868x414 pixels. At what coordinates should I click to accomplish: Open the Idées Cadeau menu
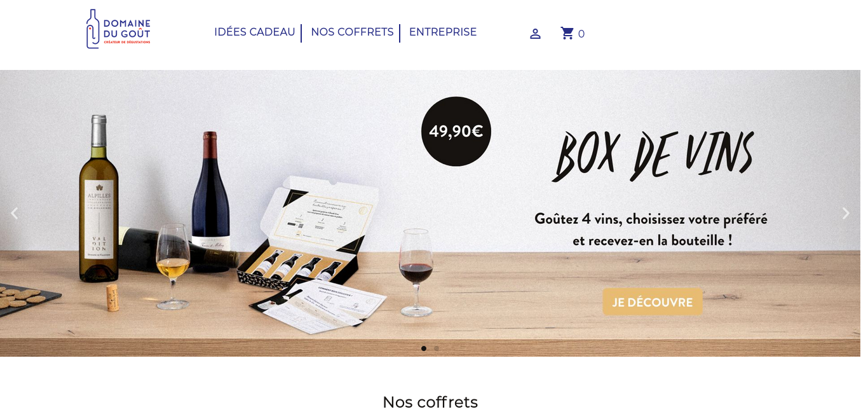(x=255, y=32)
